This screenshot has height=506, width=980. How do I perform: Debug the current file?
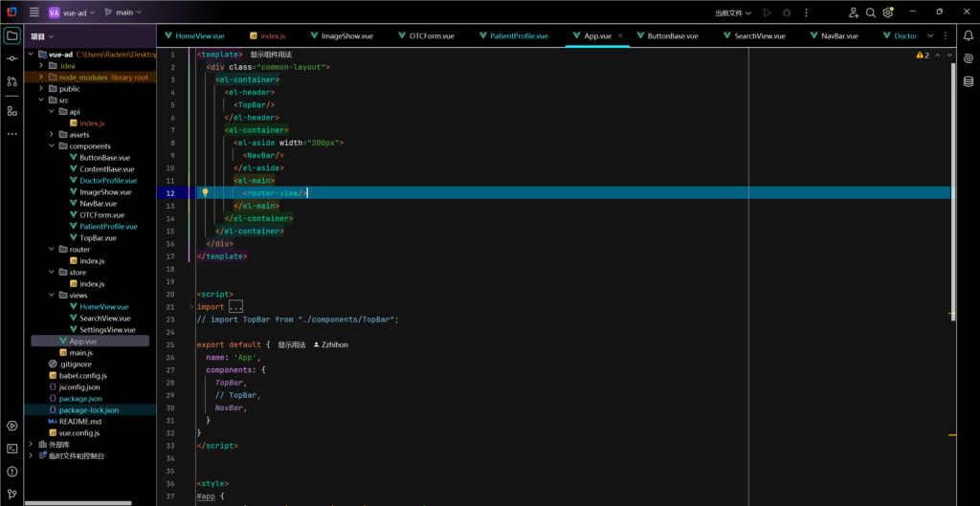787,12
